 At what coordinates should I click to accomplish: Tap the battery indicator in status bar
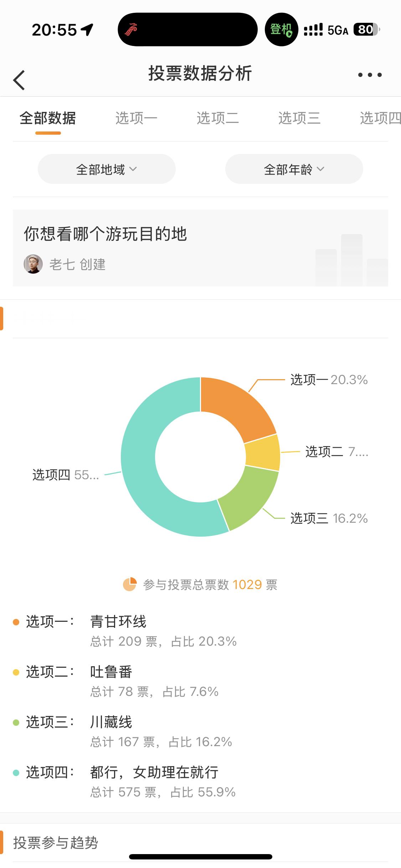click(x=367, y=30)
